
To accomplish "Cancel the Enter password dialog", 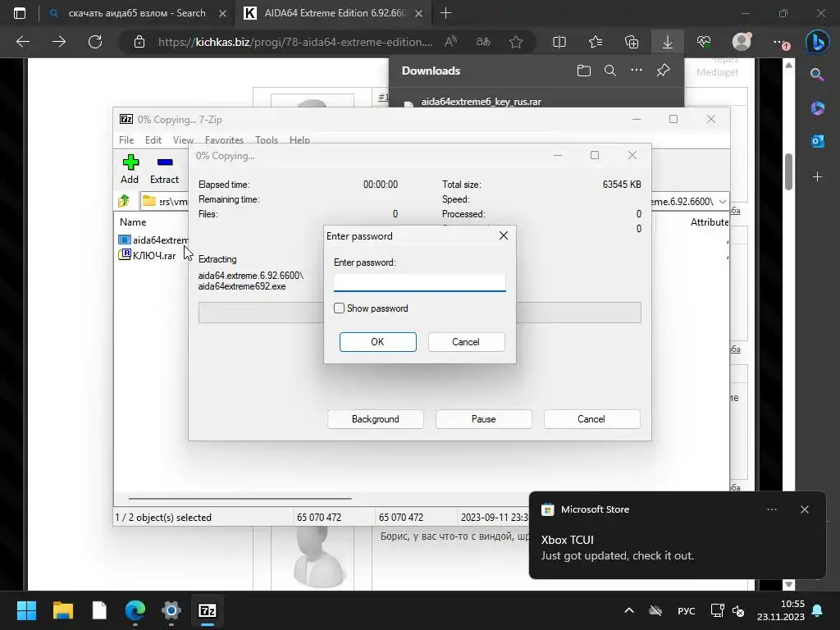I will pyautogui.click(x=466, y=342).
